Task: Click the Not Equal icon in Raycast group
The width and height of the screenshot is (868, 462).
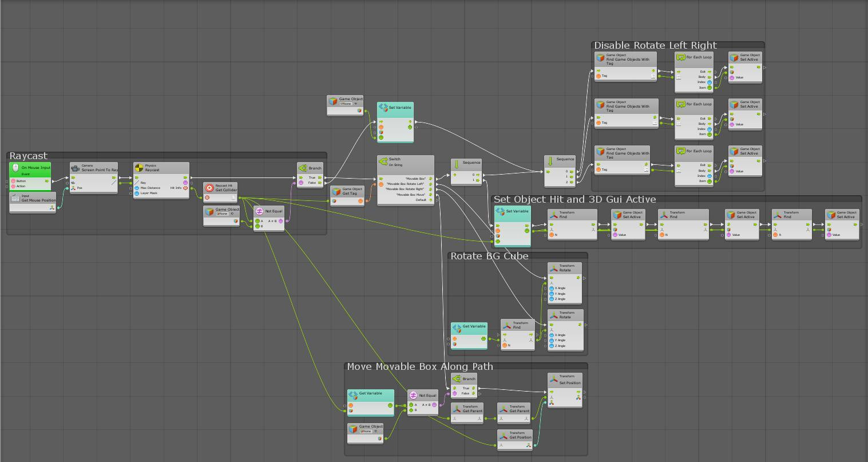Action: (x=259, y=211)
